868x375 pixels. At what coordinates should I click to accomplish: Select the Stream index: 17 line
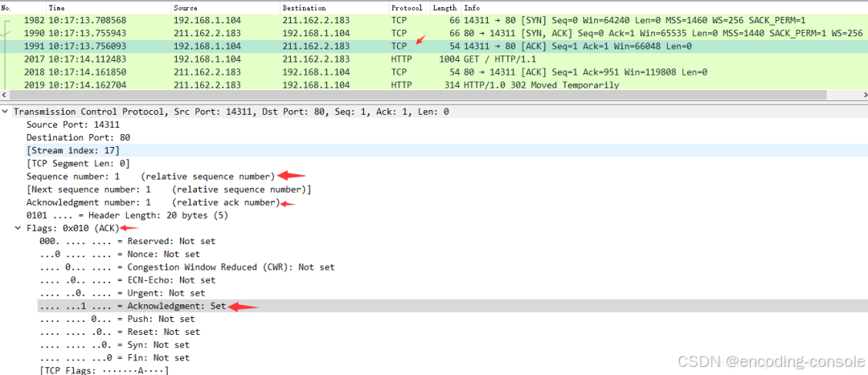tap(73, 150)
